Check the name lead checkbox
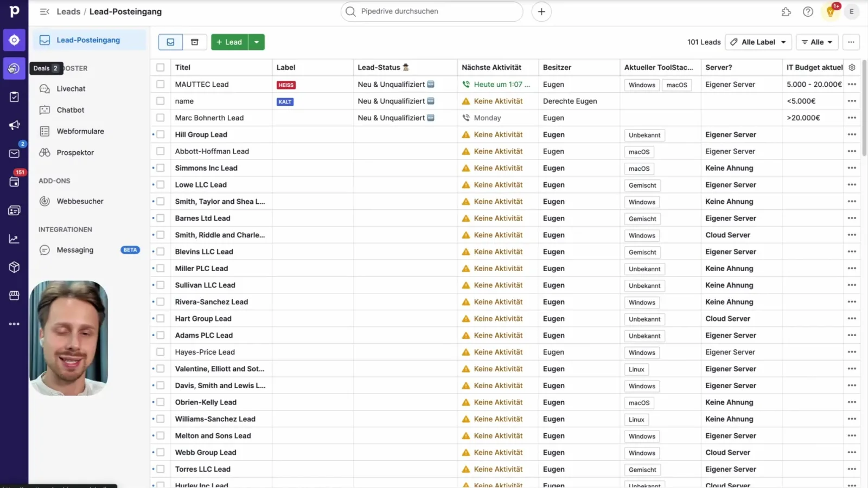The image size is (868, 488). (x=160, y=101)
